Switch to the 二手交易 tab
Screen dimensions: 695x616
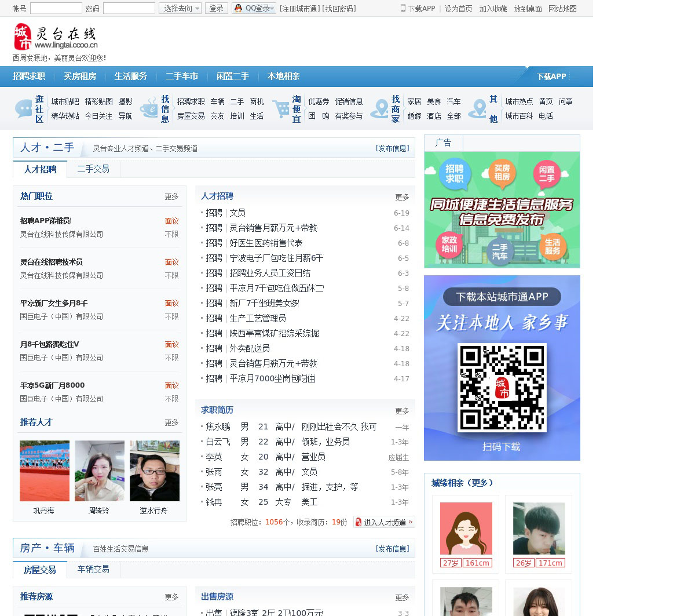[x=93, y=169]
